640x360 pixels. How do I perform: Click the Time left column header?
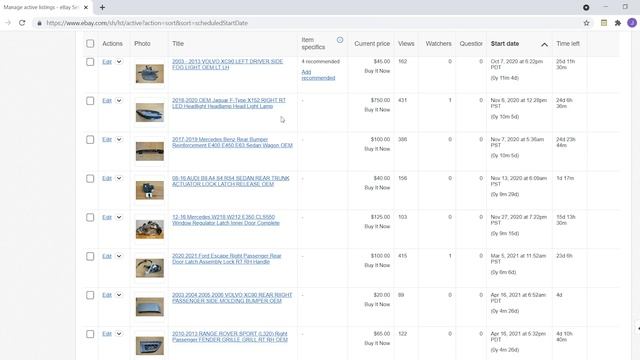pos(568,44)
